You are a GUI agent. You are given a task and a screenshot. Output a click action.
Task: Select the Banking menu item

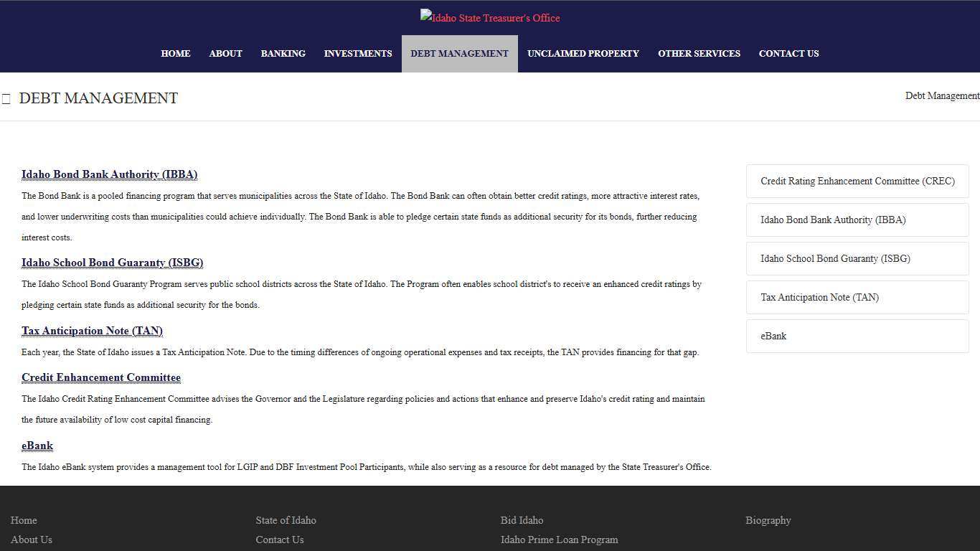pos(283,54)
